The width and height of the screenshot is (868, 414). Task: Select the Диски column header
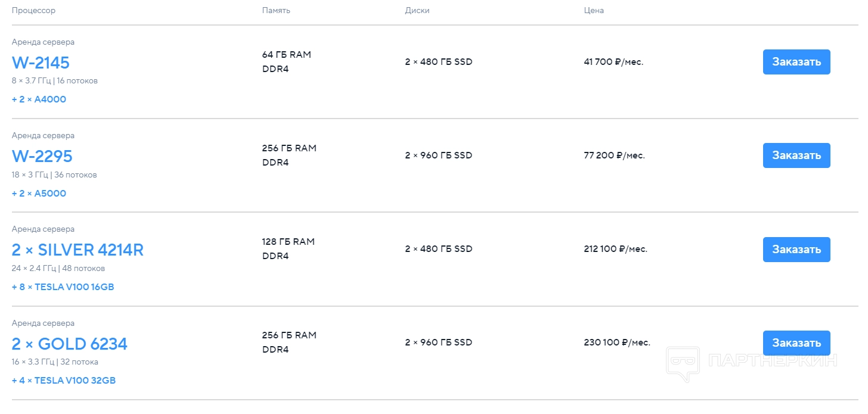coord(417,11)
